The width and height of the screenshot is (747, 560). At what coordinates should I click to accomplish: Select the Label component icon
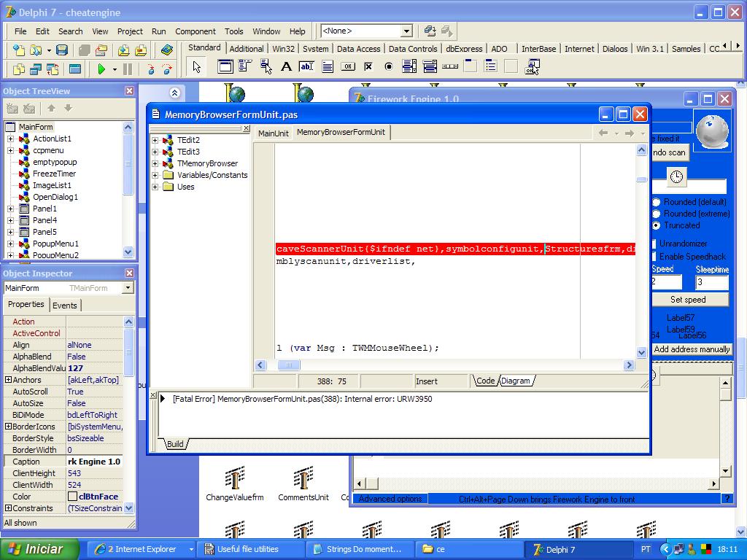286,67
